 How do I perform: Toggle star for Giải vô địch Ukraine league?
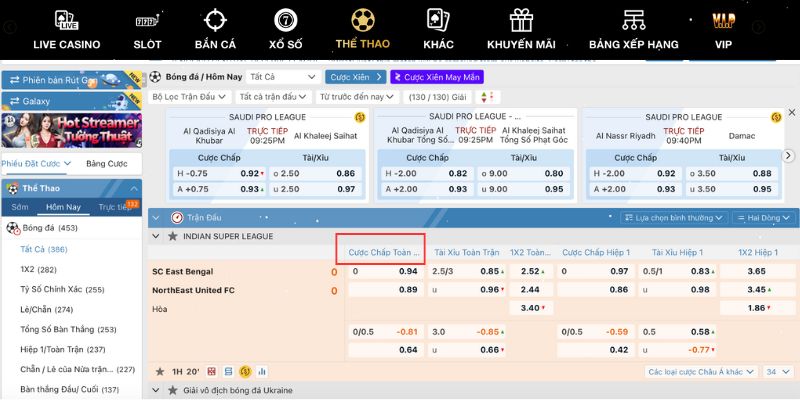coord(157,390)
